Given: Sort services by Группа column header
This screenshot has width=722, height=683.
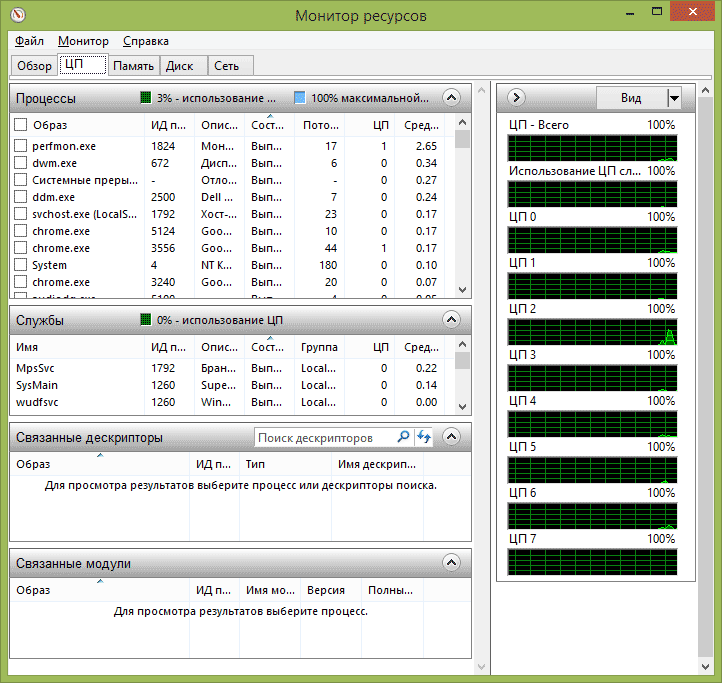Looking at the screenshot, I should point(320,347).
